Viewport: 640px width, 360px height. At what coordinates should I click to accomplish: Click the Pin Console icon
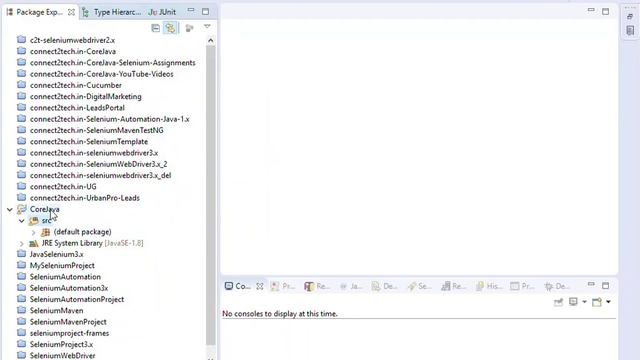558,302
